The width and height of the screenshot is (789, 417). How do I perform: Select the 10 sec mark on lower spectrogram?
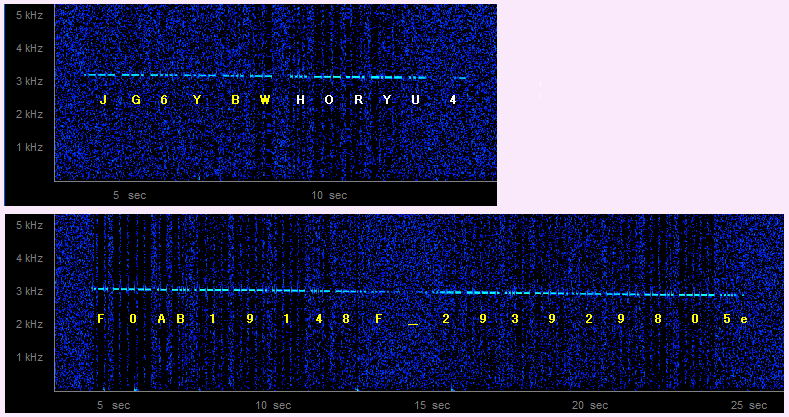pos(273,405)
